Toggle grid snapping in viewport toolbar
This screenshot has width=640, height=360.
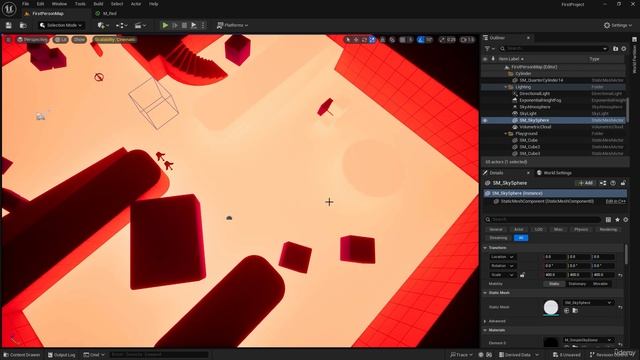click(x=403, y=40)
